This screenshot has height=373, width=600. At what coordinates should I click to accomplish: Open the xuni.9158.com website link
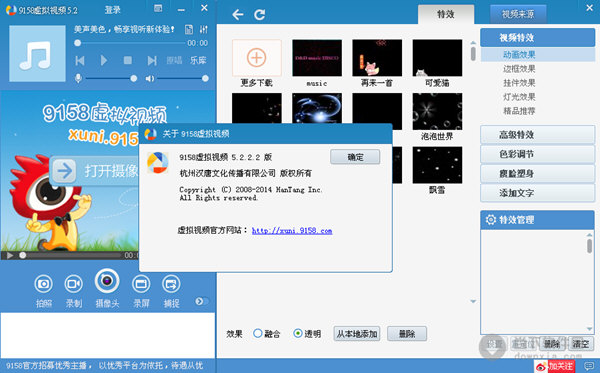pyautogui.click(x=292, y=231)
